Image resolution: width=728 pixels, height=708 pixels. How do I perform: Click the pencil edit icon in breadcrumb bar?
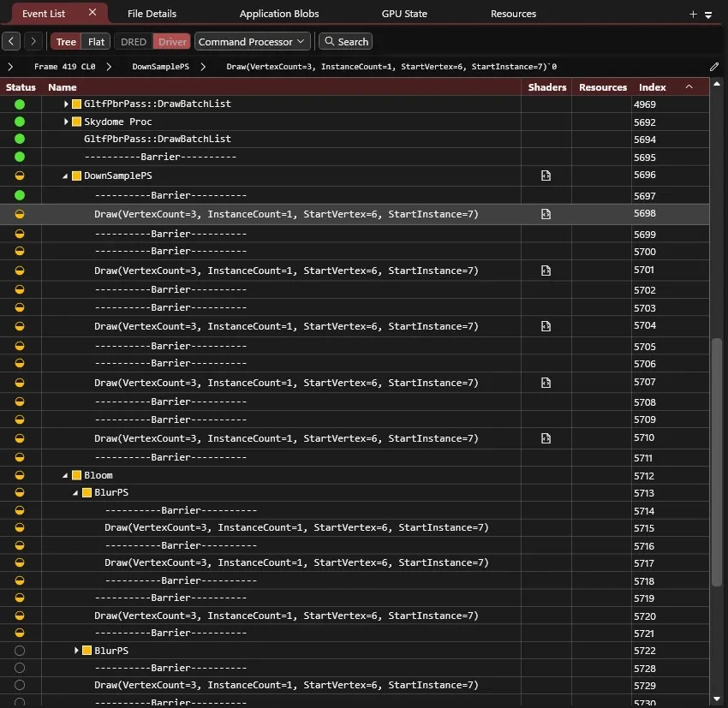pos(714,67)
